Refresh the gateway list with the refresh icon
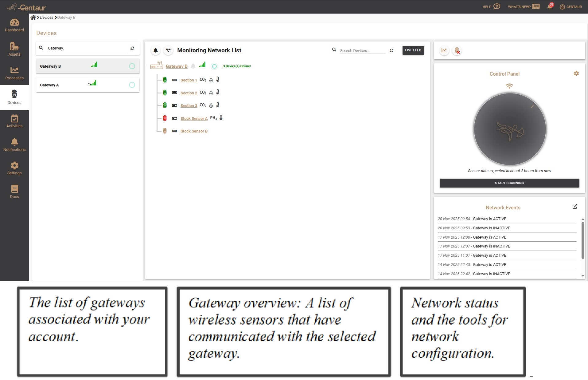 (132, 48)
